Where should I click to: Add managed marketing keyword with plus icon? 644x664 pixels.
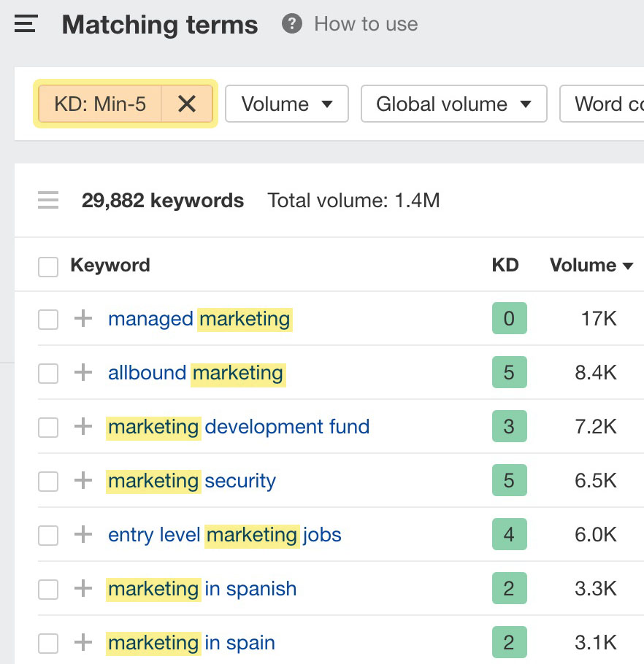click(x=84, y=319)
